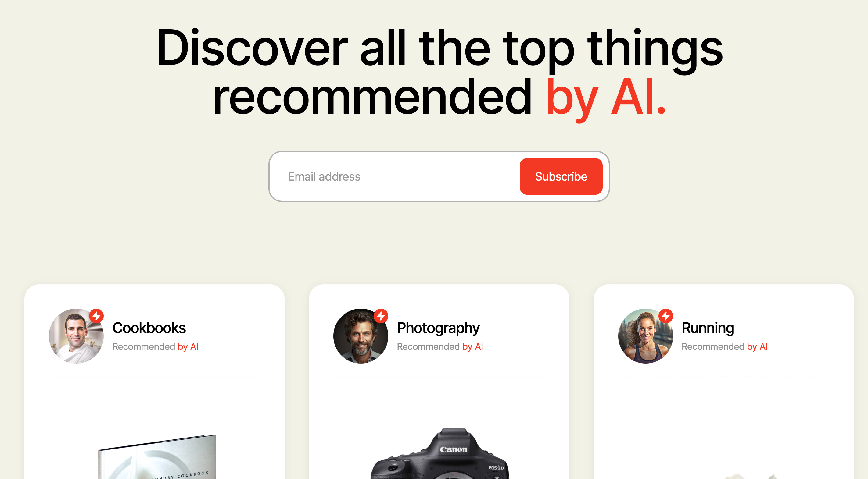Open the Photography category title
Screen dimensions: 868x479
coord(438,328)
